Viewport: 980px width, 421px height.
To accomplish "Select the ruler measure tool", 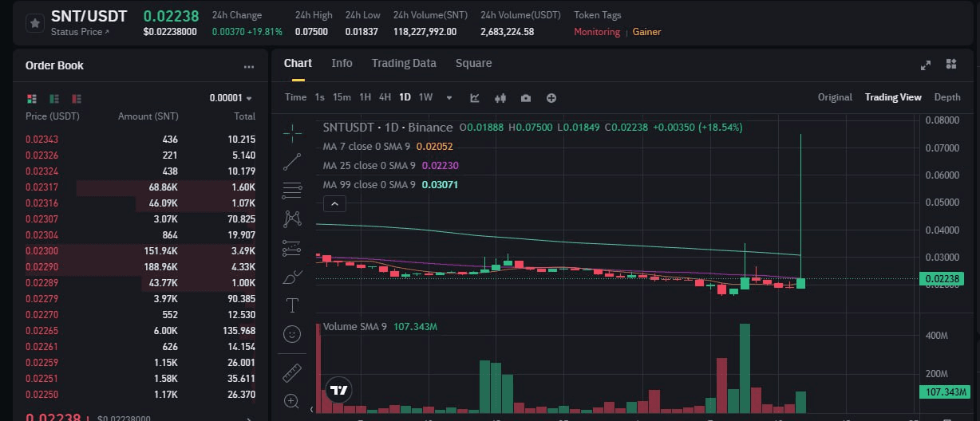I will click(293, 372).
